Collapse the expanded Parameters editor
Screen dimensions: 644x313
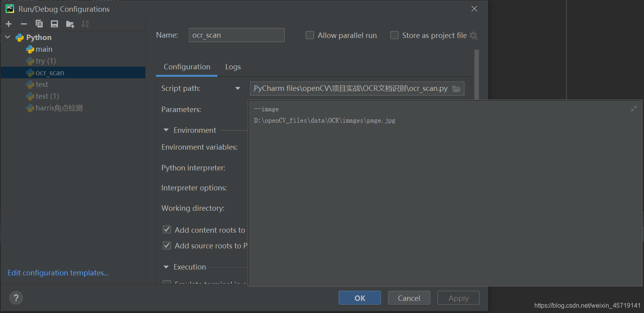click(633, 109)
